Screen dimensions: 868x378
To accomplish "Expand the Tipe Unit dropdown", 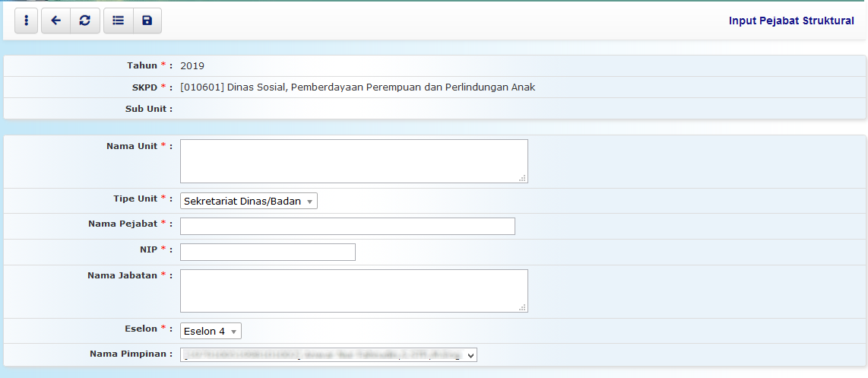I will 249,202.
